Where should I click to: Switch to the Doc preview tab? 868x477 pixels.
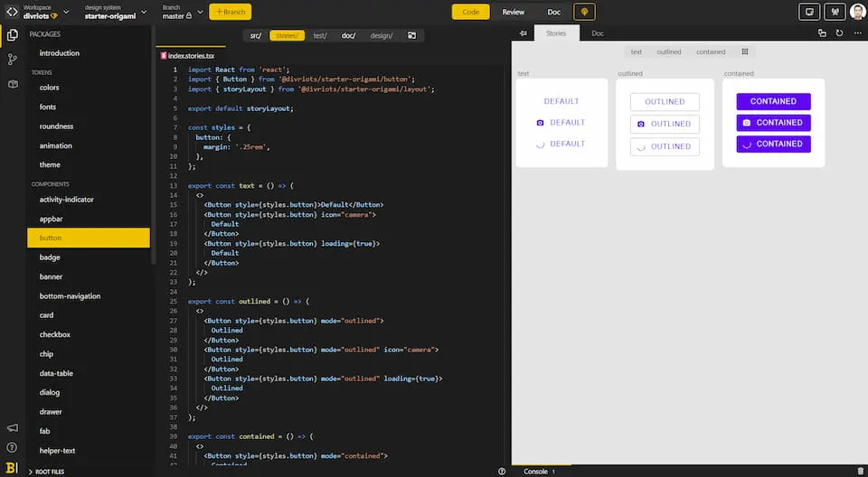598,33
